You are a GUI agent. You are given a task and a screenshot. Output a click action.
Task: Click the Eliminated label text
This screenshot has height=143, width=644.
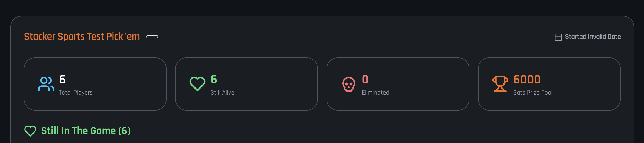(375, 93)
